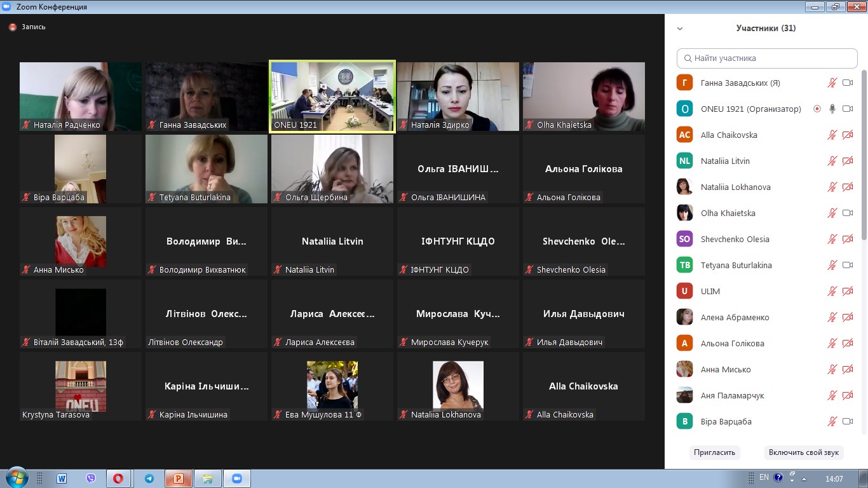Click microphone icon of ONEU 1921 organizer

(832, 109)
